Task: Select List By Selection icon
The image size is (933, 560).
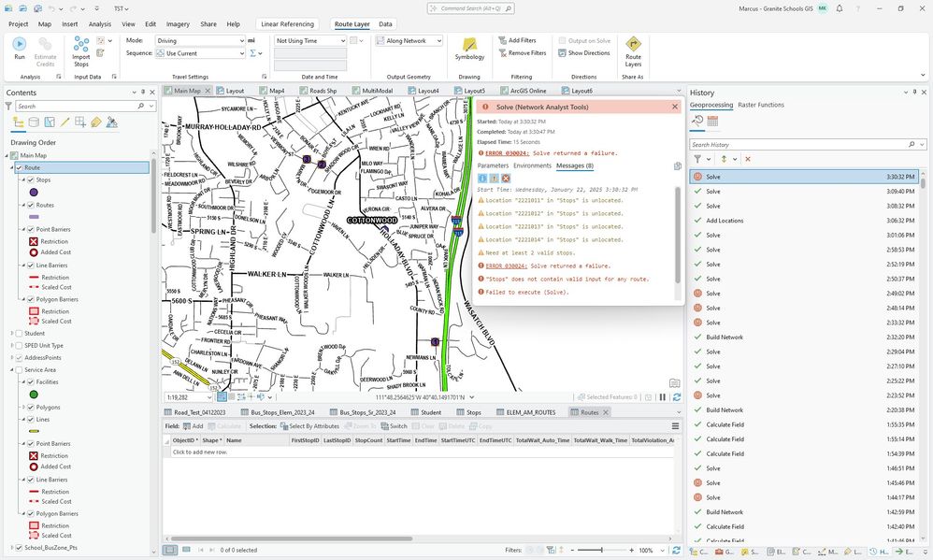Action: (x=50, y=122)
